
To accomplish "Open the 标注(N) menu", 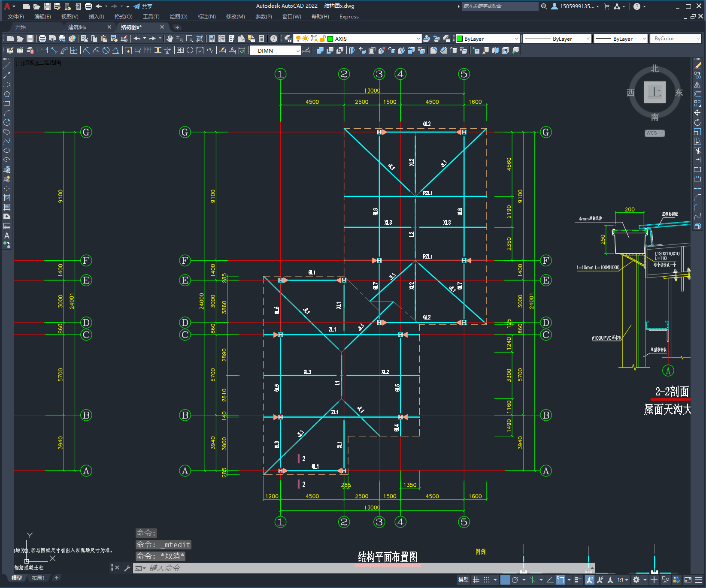I will coord(206,17).
